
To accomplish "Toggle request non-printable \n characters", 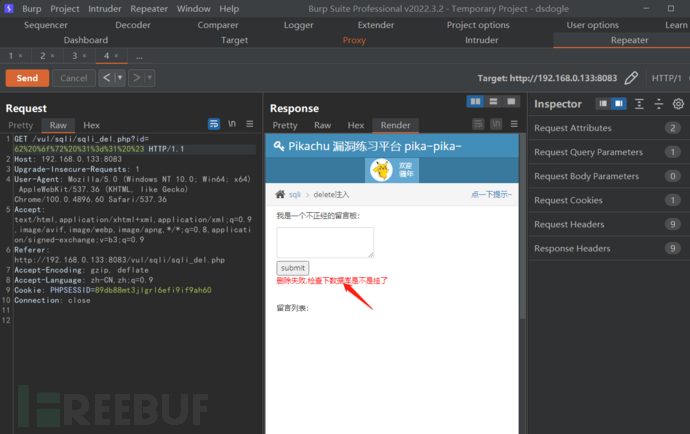I will [232, 124].
